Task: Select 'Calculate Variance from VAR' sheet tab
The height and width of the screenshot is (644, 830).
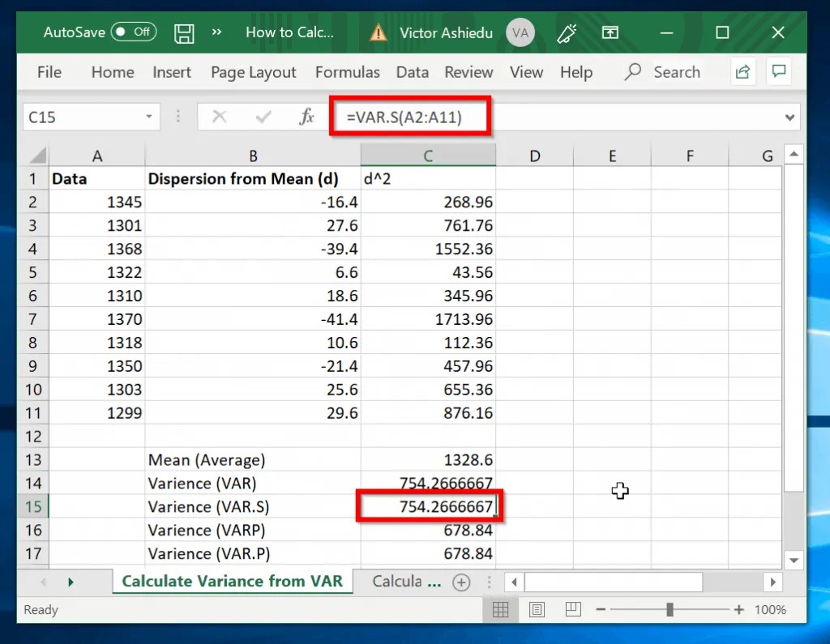Action: coord(233,581)
